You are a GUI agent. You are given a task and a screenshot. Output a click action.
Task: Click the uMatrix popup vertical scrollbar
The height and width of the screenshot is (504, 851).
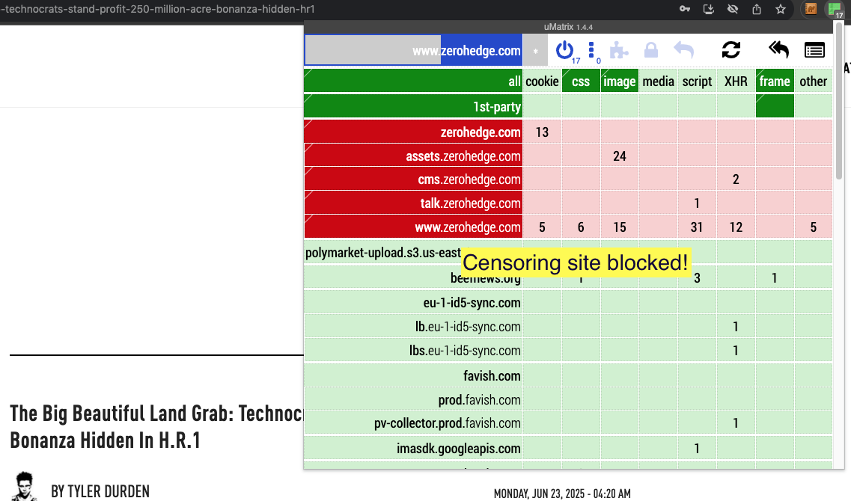tap(838, 100)
